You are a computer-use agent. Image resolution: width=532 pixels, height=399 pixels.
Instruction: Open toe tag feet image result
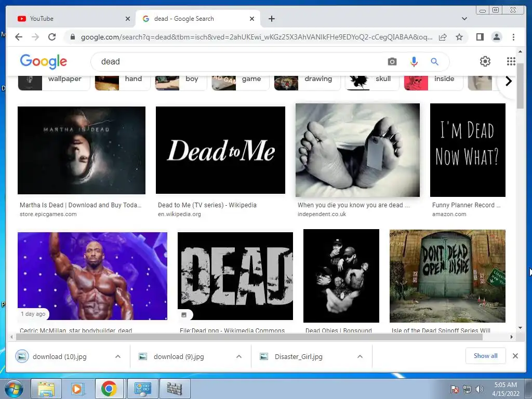coord(357,150)
